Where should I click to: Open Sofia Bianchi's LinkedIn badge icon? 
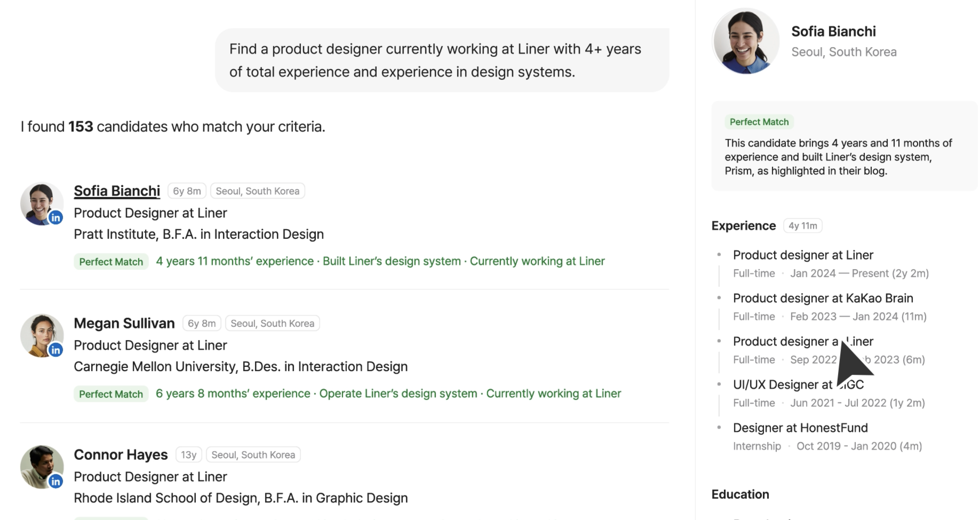56,217
